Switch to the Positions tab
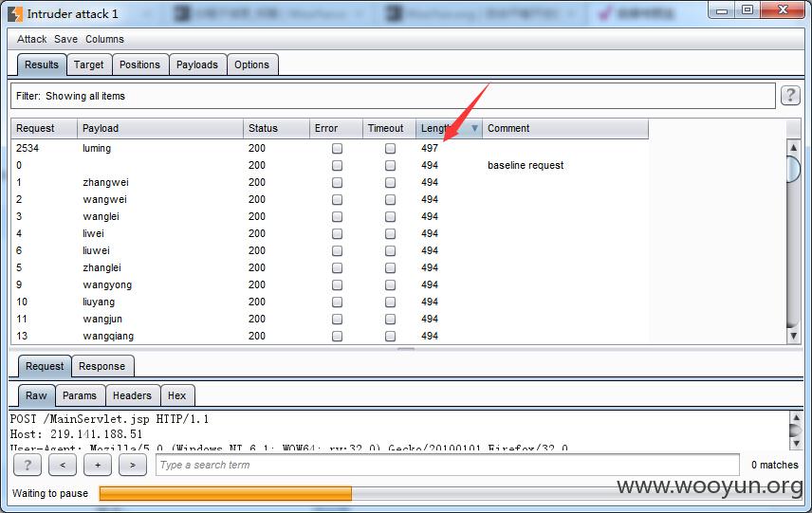This screenshot has width=812, height=513. [139, 64]
